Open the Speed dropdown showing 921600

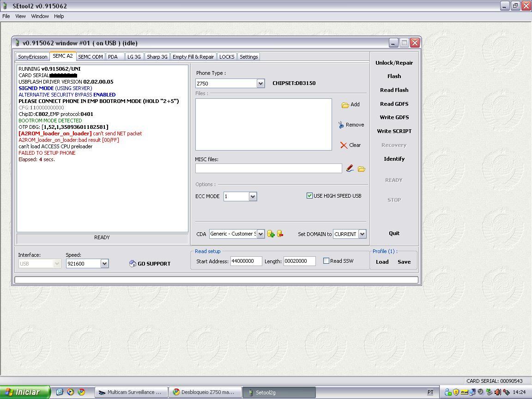point(104,264)
